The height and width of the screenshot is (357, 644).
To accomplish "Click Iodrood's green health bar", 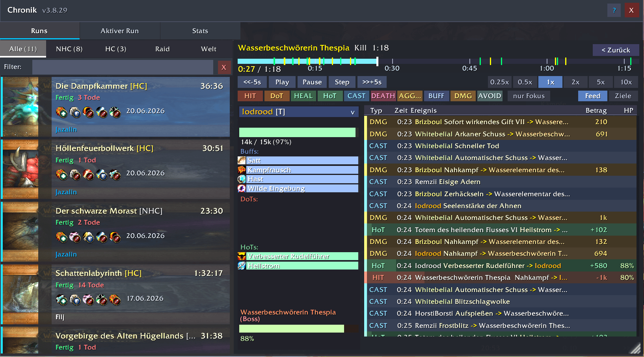I will 297,132.
